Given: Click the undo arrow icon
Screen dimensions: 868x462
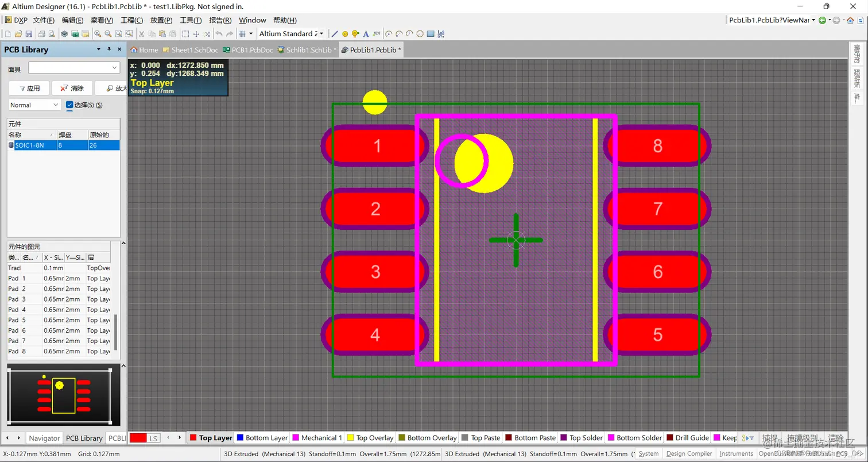Looking at the screenshot, I should click(x=219, y=34).
